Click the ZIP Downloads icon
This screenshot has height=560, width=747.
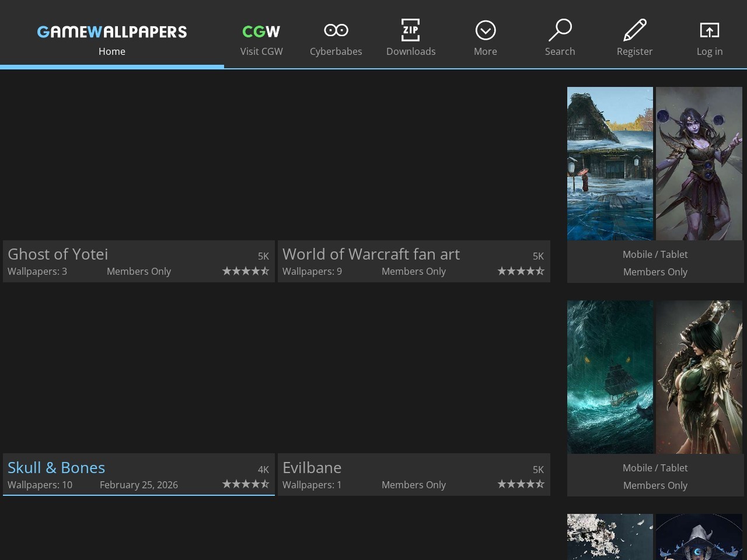[x=410, y=30]
